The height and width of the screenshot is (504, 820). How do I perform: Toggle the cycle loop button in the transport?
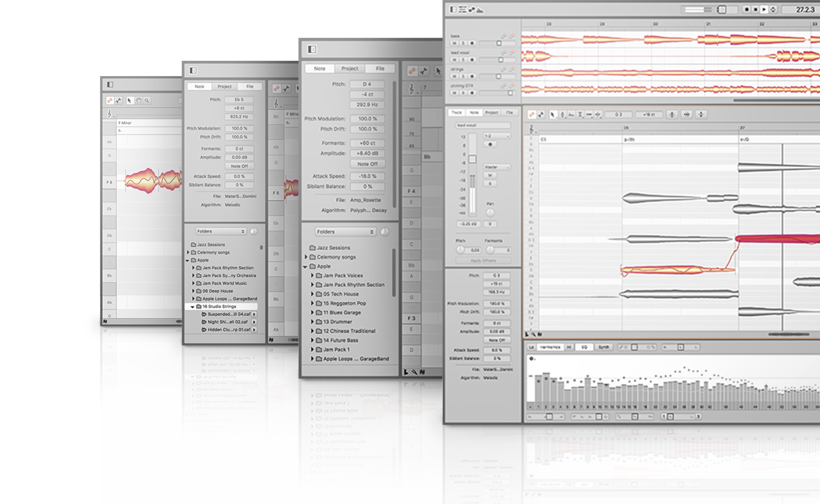pos(773,9)
